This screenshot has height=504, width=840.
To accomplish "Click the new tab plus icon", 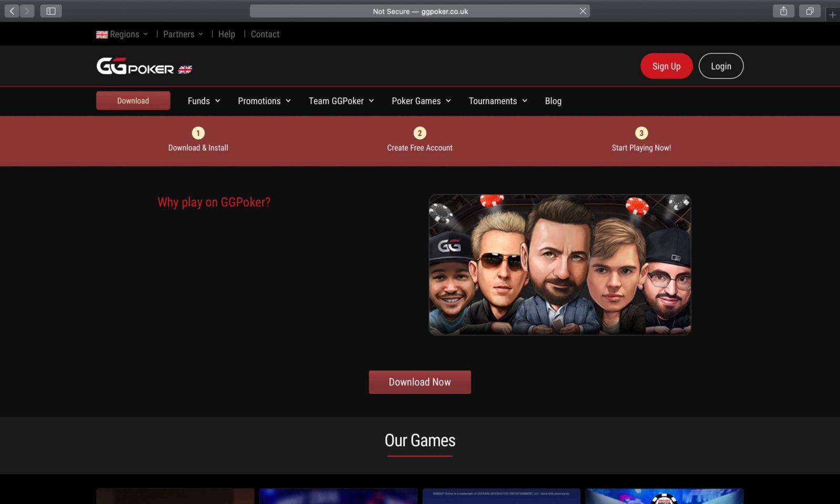I will click(x=832, y=15).
